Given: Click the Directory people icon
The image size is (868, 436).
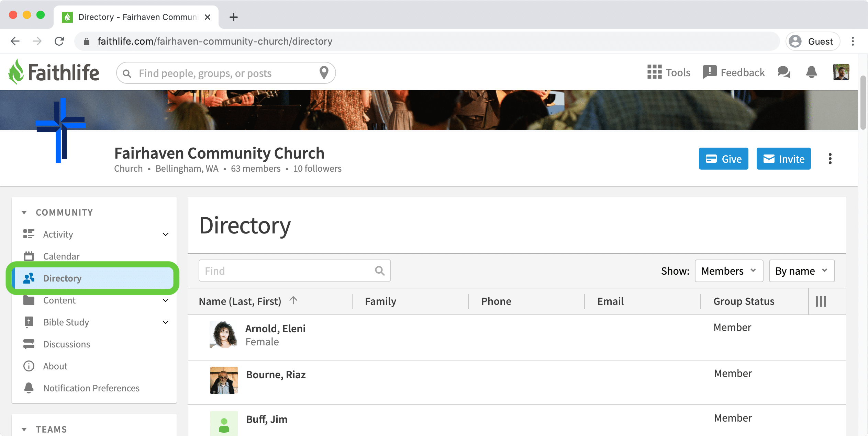Looking at the screenshot, I should tap(29, 278).
